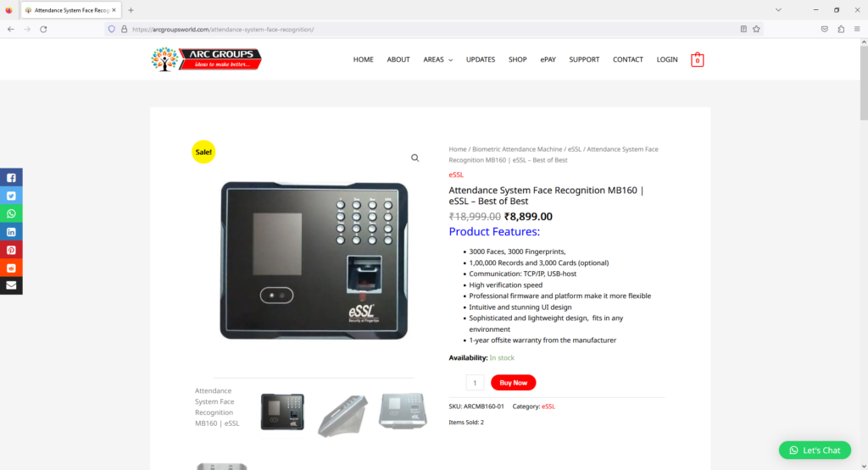Share on LinkedIn from the sidebar
Image resolution: width=868 pixels, height=470 pixels.
pos(11,232)
